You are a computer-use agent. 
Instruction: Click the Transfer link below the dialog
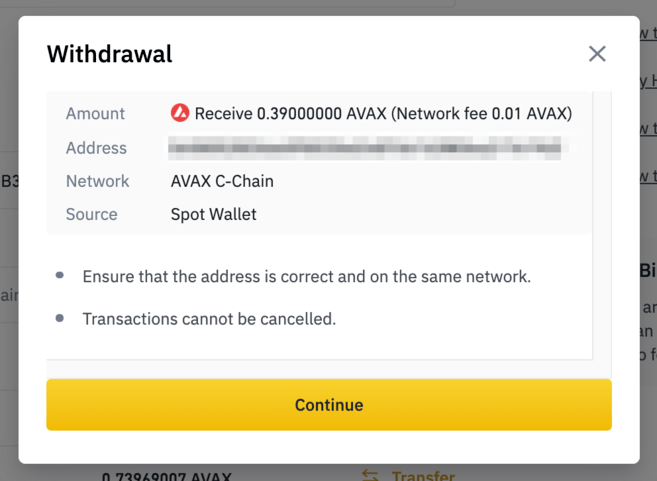[423, 476]
